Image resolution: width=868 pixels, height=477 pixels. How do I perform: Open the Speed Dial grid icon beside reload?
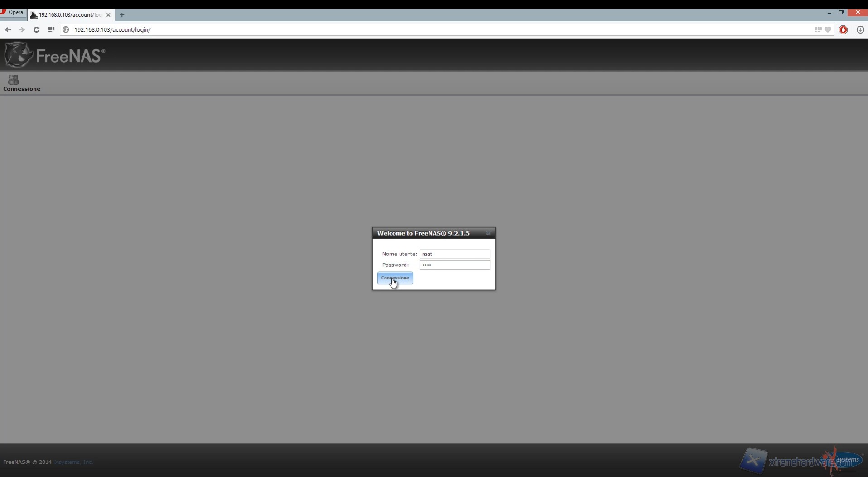point(51,30)
